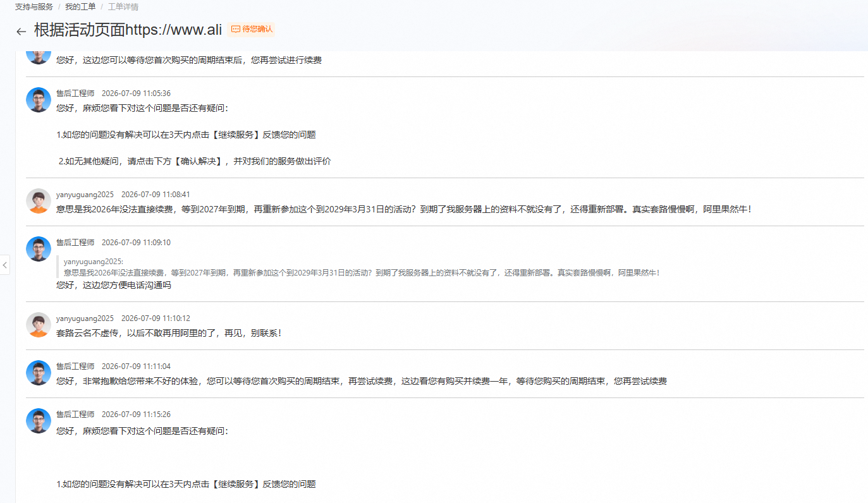Click the quoted yanyuguang2025: label in the reply
Viewport: 868px width, 503px height.
[94, 262]
